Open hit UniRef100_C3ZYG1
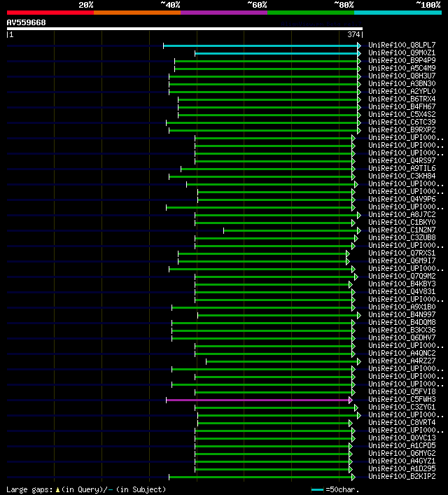 402,407
